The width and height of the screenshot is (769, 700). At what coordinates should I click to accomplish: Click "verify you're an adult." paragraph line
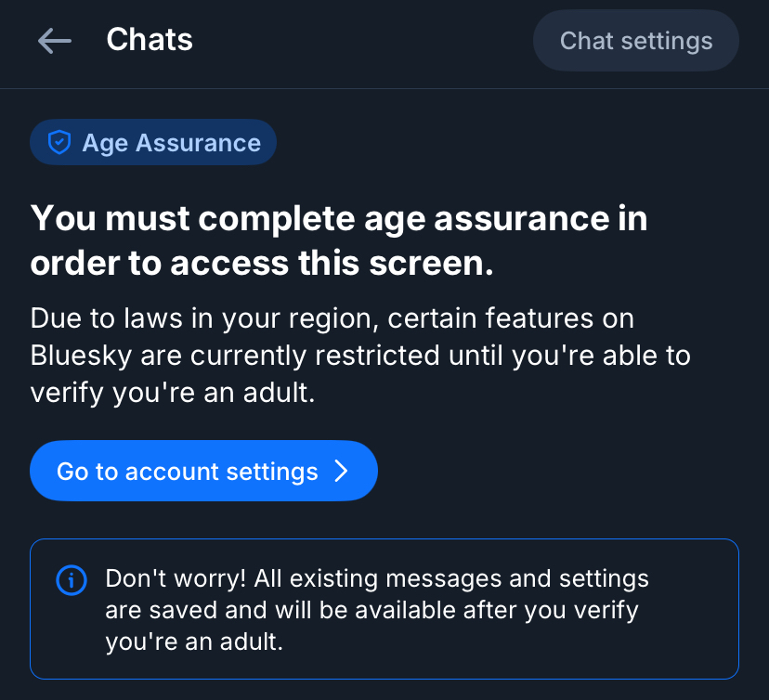point(173,393)
